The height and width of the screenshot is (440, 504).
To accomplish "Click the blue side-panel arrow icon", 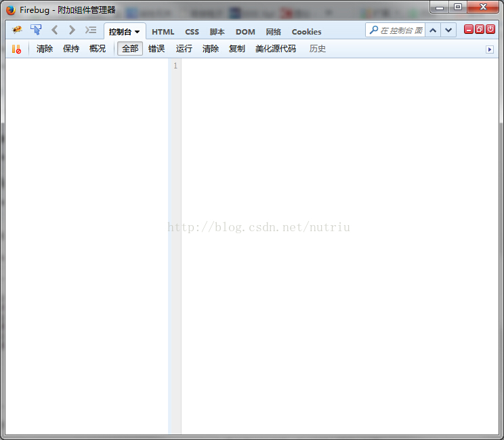I will [490, 49].
